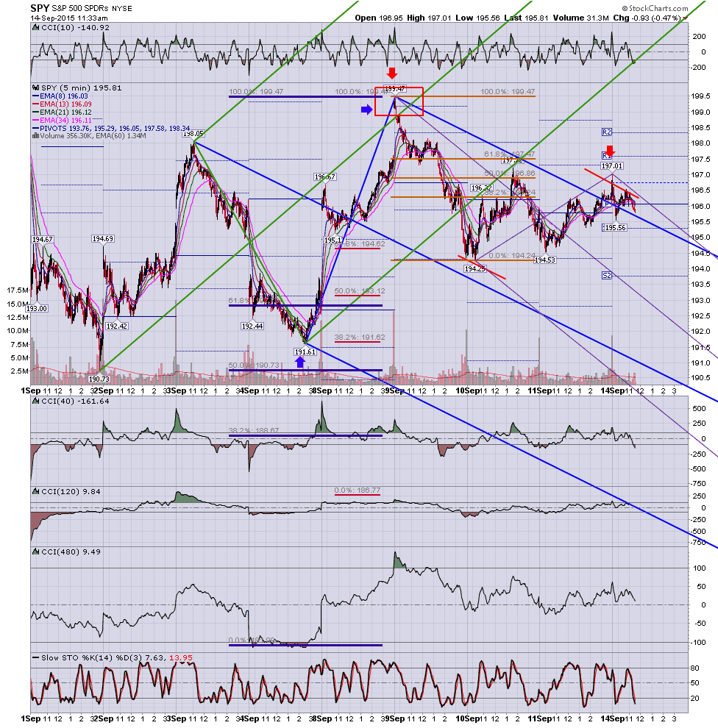Image resolution: width=718 pixels, height=728 pixels.
Task: Click the 198.05 peak price label
Action: point(193,134)
